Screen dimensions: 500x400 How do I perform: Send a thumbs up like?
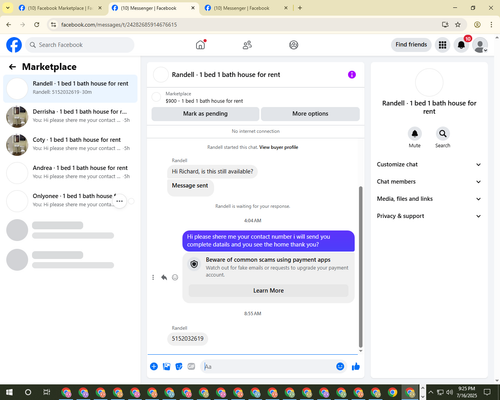tap(356, 367)
